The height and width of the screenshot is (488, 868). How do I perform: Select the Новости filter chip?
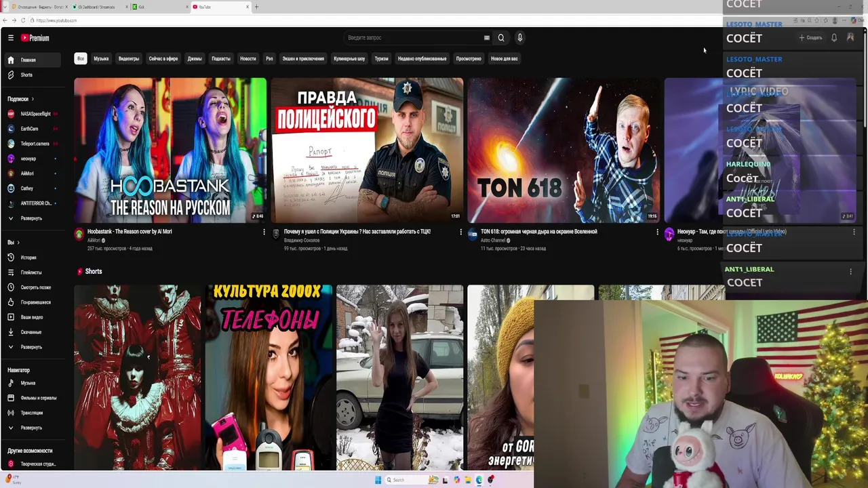pyautogui.click(x=248, y=59)
